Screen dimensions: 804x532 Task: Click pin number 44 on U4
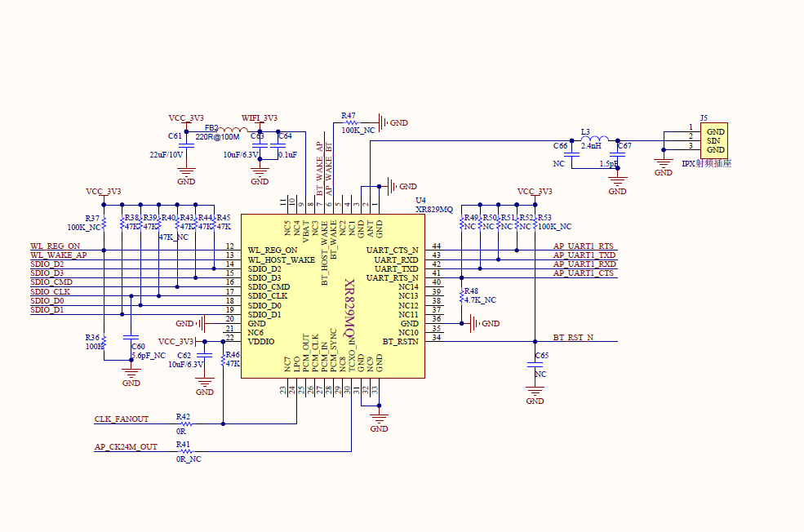click(x=437, y=246)
